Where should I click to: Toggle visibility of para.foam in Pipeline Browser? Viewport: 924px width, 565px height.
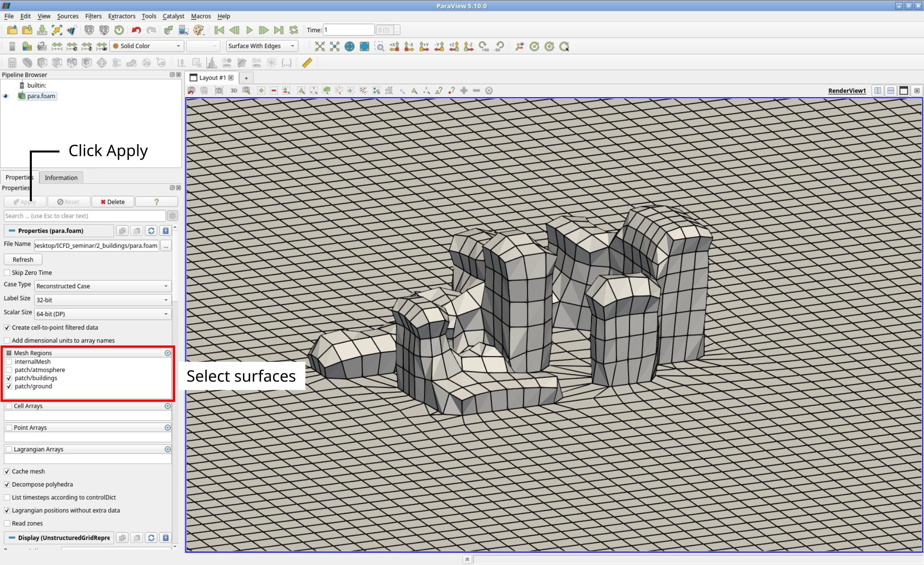(x=5, y=96)
